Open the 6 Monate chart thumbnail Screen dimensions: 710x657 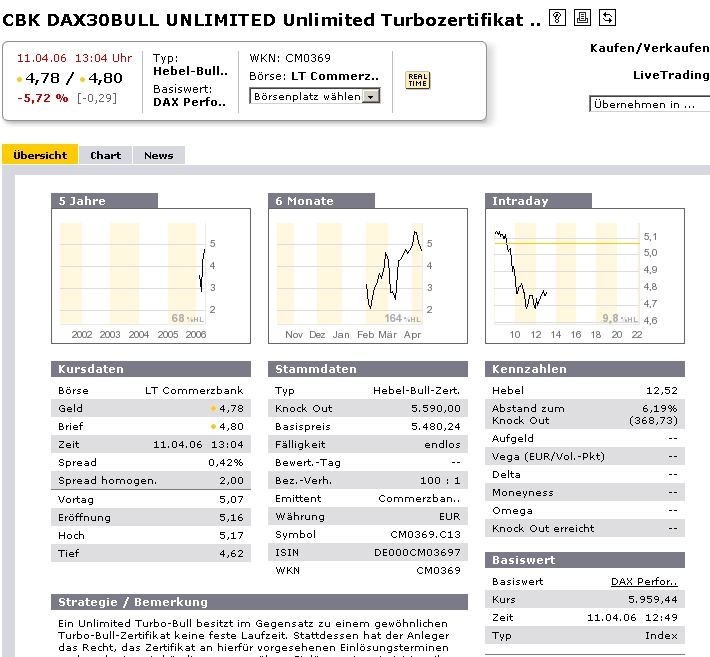click(x=368, y=276)
